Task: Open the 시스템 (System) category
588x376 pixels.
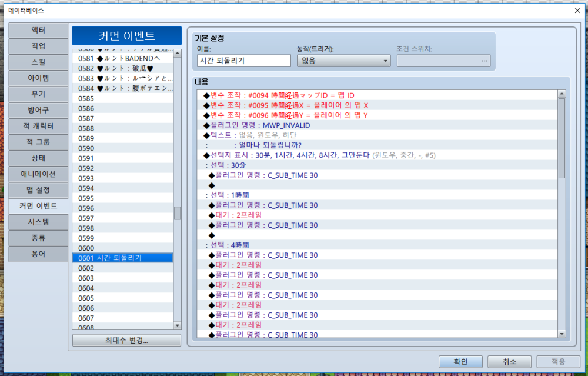Action: pyautogui.click(x=38, y=222)
